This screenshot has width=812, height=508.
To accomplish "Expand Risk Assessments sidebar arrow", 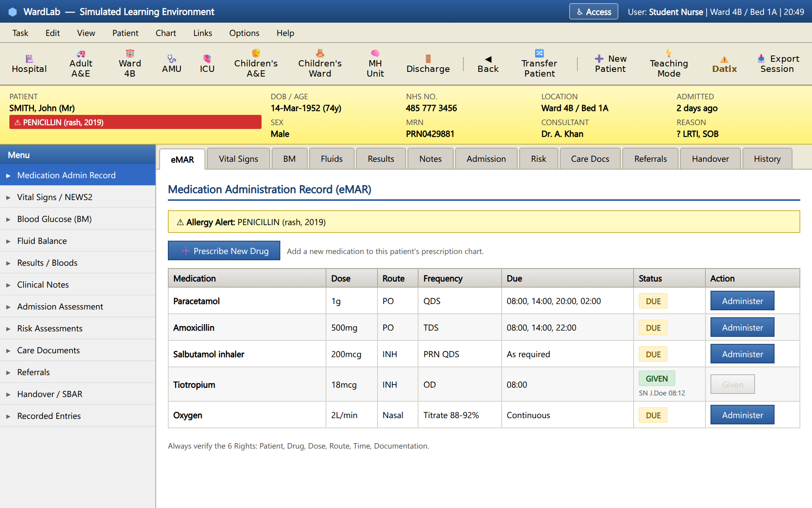I will click(x=8, y=329).
